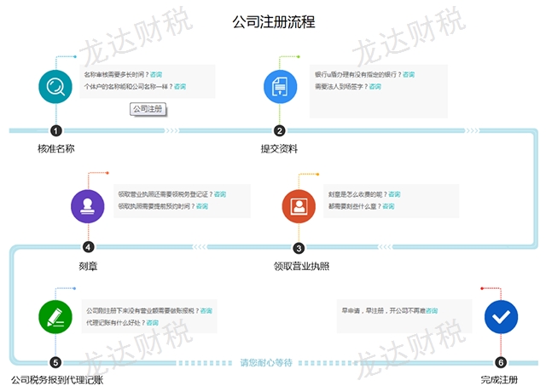Screen dimensions: 546x392
Task: Click the 咨询 link after 名称审核需要多长时间
Action: pos(156,74)
